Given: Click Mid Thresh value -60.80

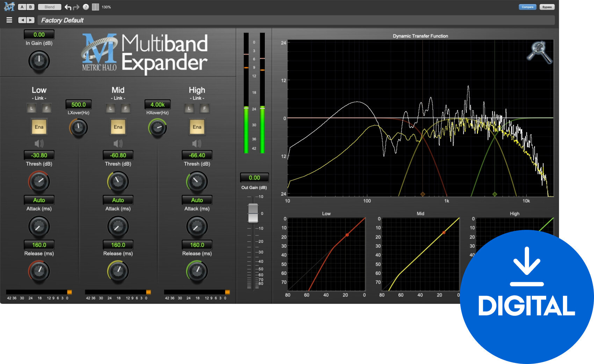Looking at the screenshot, I should (118, 155).
